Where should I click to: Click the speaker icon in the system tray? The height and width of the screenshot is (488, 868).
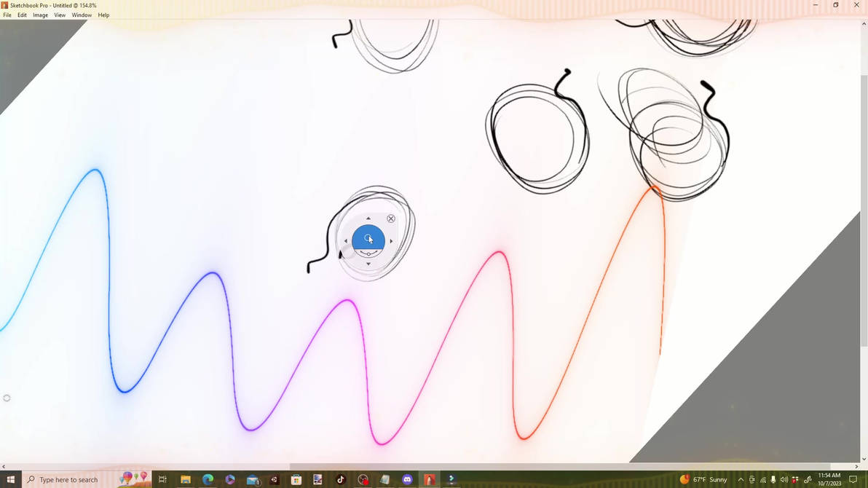coord(784,479)
